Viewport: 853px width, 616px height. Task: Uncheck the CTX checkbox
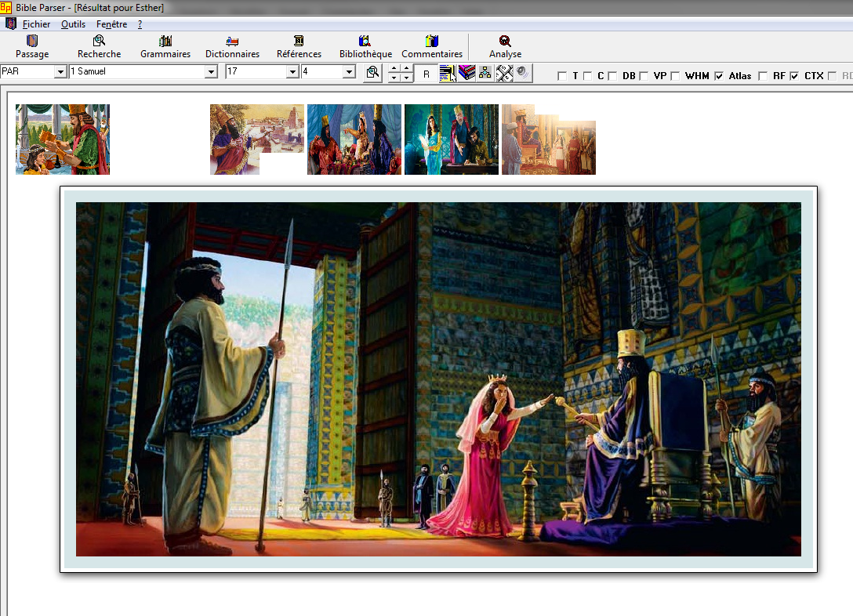[x=794, y=76]
